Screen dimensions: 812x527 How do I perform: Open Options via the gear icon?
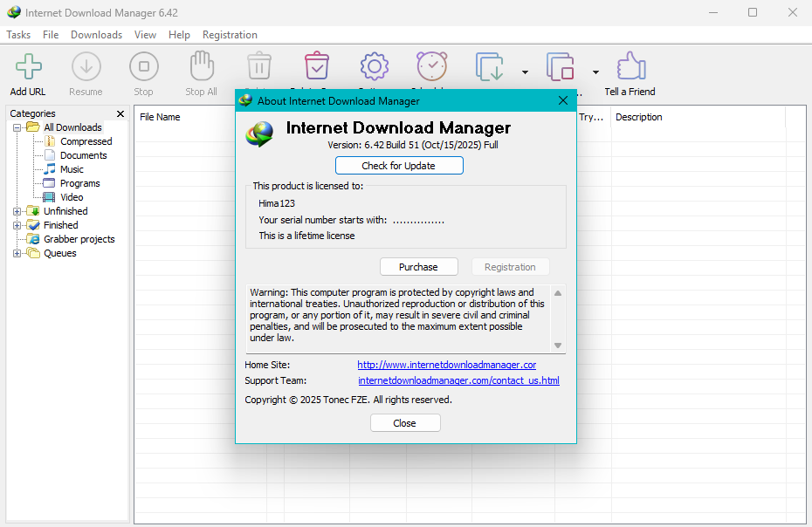point(375,66)
